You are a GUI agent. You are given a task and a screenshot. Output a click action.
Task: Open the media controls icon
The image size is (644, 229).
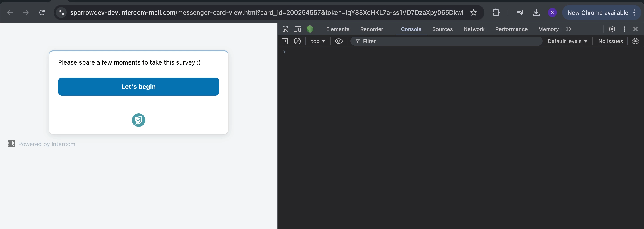coord(520,12)
